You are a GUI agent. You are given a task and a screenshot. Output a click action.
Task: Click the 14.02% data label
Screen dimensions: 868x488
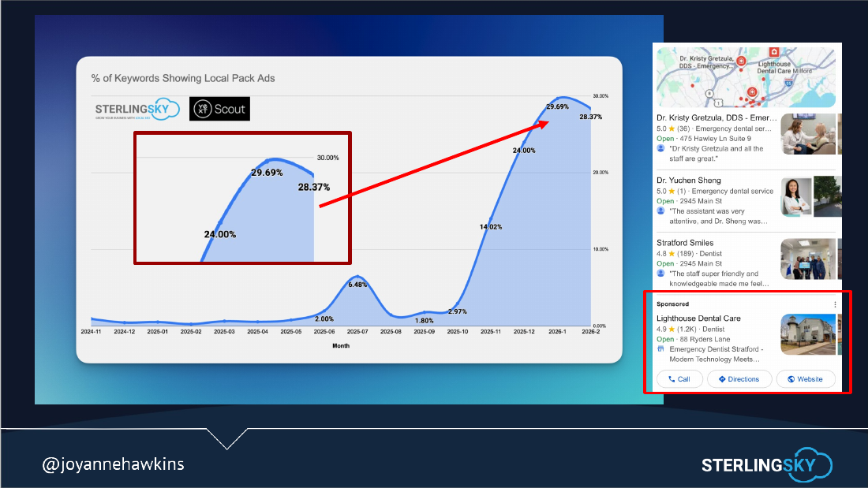click(491, 227)
